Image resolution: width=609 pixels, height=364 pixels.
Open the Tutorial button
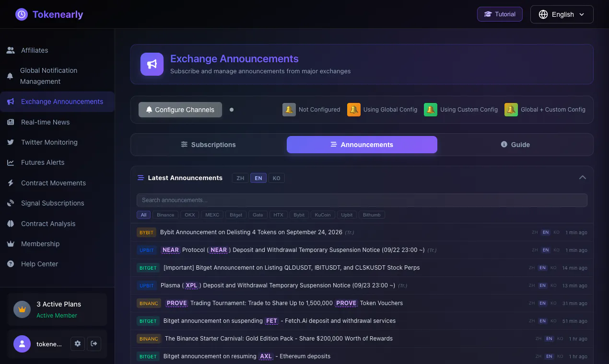(x=500, y=14)
